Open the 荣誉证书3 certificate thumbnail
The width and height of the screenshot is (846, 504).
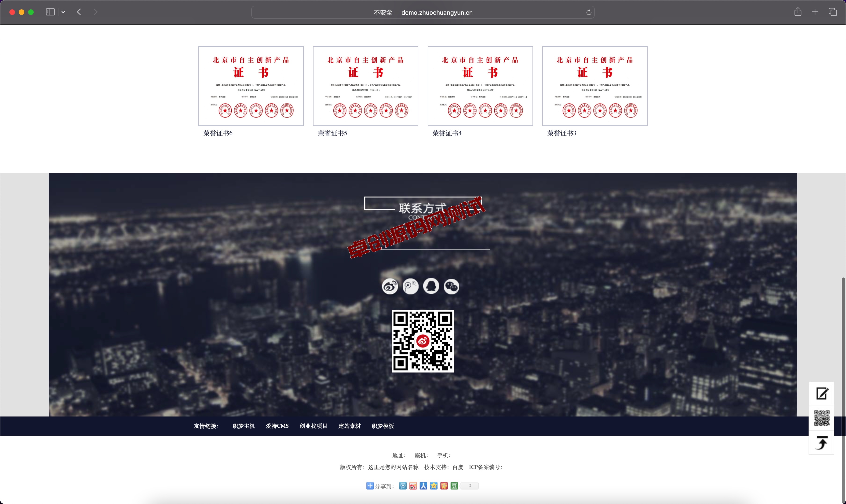coord(595,86)
